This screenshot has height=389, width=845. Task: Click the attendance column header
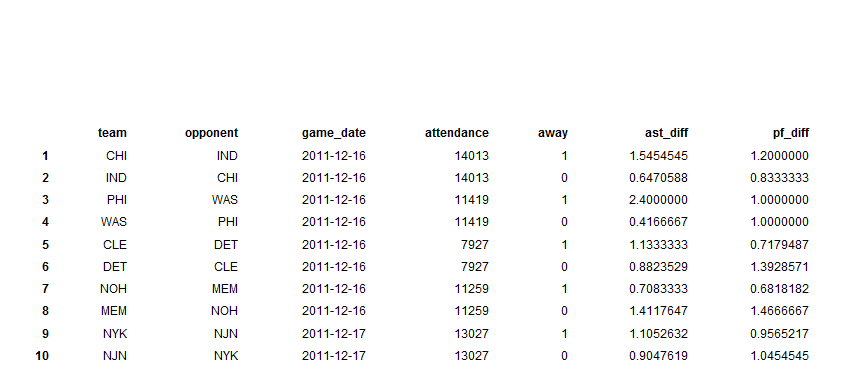[x=457, y=133]
